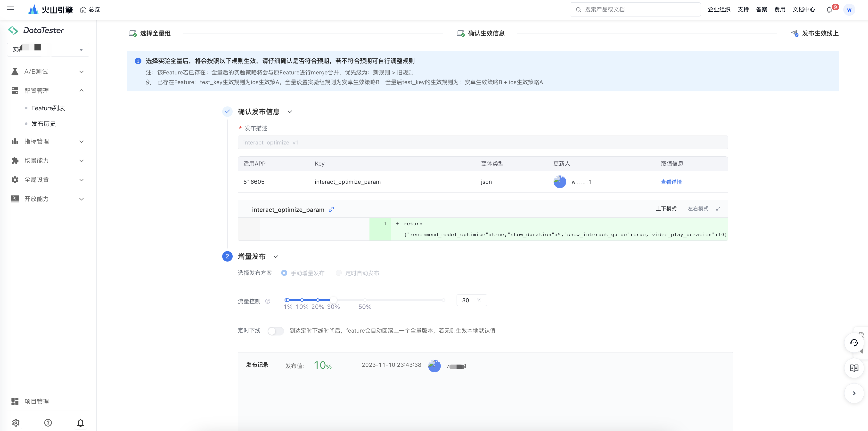Click the 全局设置 gear icon

15,180
